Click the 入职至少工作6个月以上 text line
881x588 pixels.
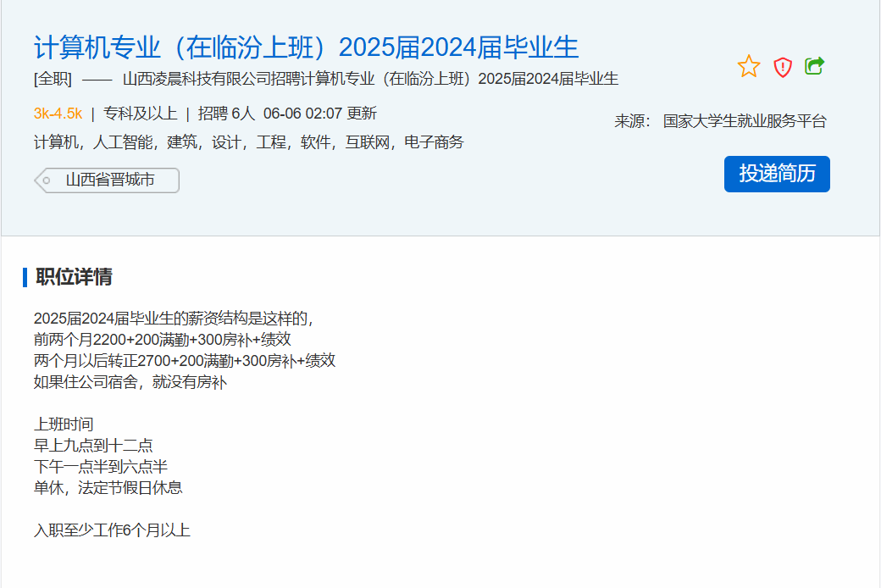pos(112,530)
